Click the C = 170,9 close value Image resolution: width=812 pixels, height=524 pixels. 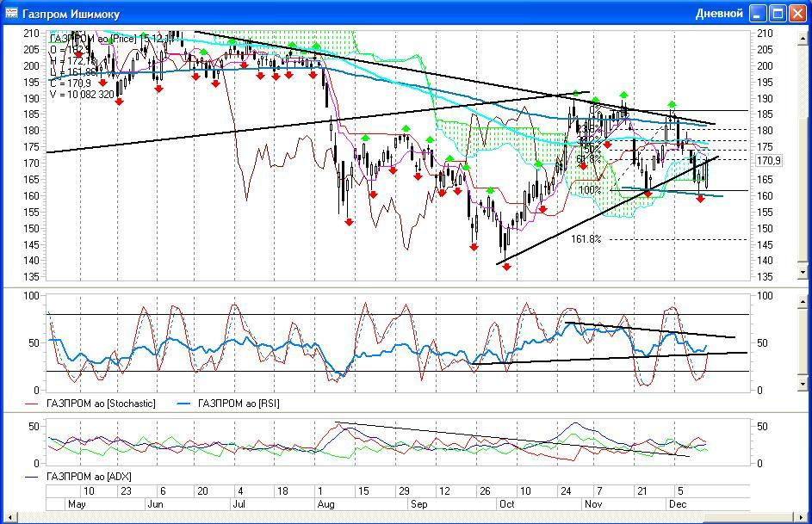(71, 83)
